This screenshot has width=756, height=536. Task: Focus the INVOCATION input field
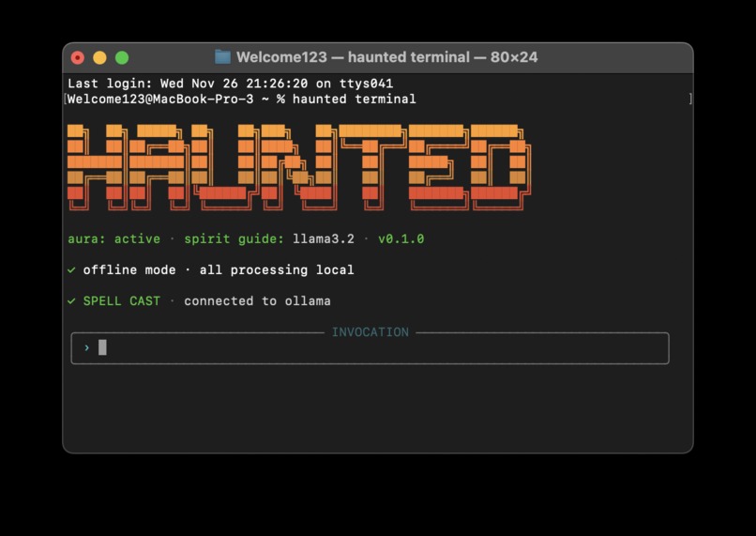point(370,348)
